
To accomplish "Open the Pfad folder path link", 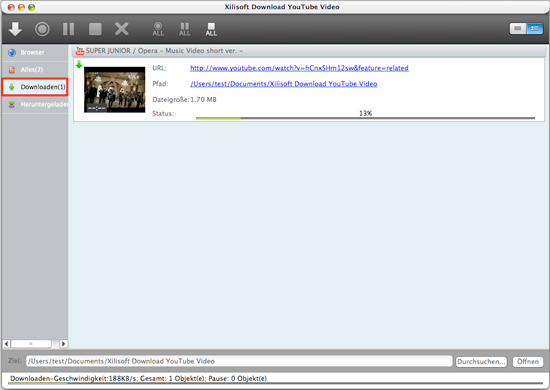I will pyautogui.click(x=284, y=84).
